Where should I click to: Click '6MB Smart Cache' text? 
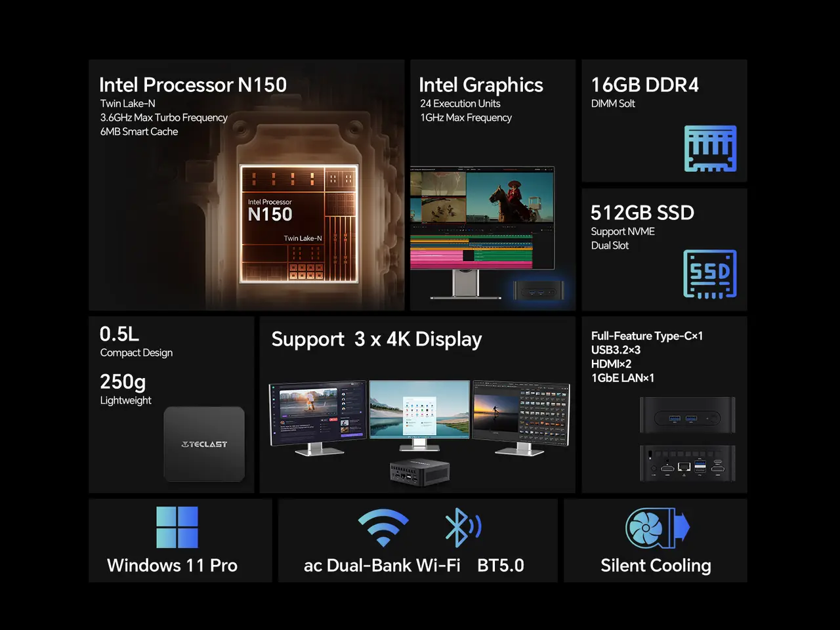(x=139, y=131)
